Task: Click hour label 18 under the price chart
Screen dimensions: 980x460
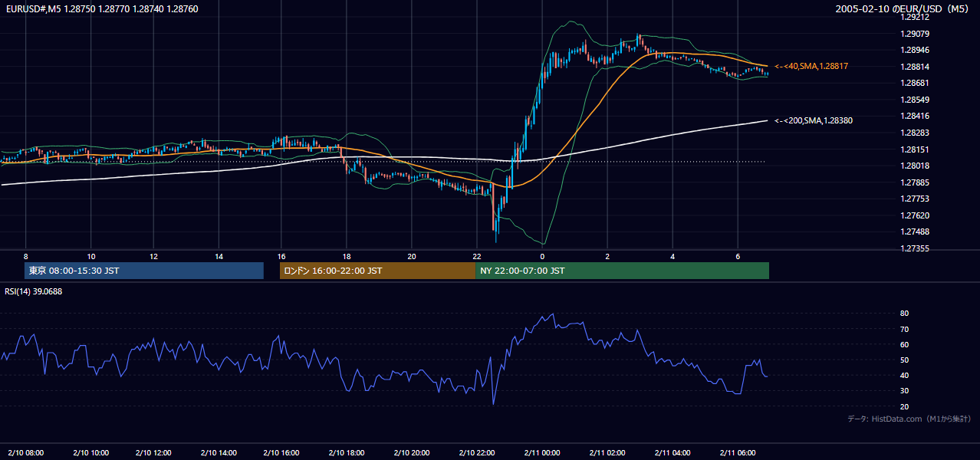Action: 347,256
